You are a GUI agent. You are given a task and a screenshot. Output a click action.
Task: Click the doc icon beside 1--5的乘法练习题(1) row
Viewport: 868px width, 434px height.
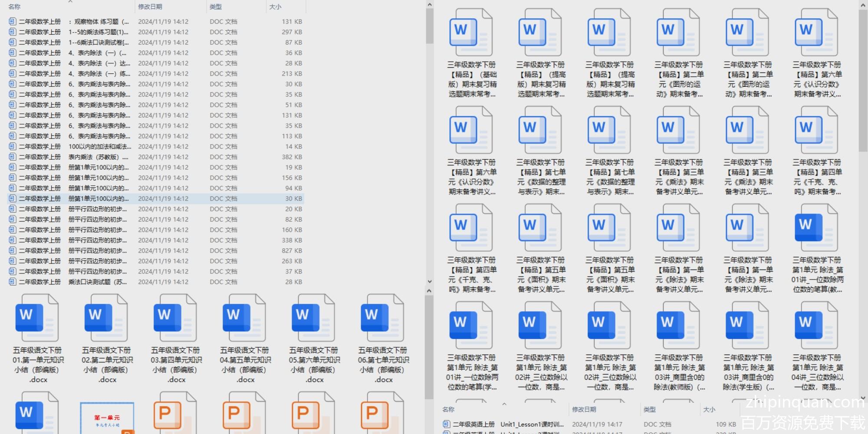tap(12, 32)
